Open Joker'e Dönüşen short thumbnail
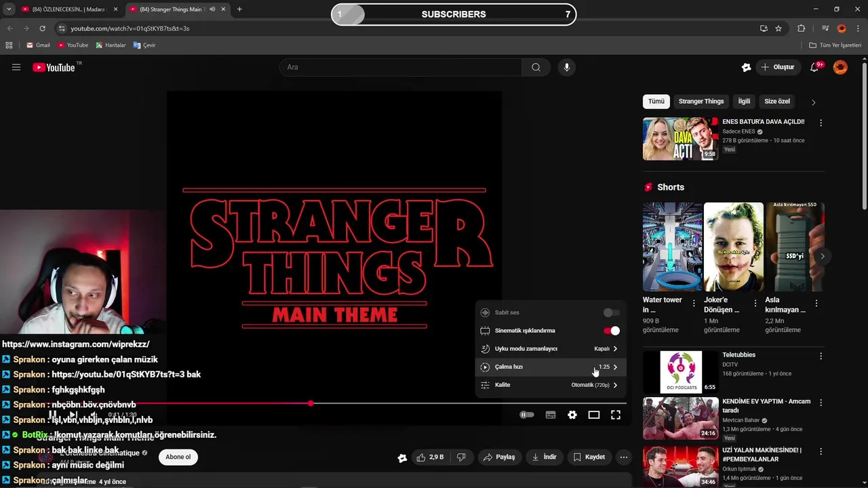868x488 pixels. pyautogui.click(x=733, y=247)
